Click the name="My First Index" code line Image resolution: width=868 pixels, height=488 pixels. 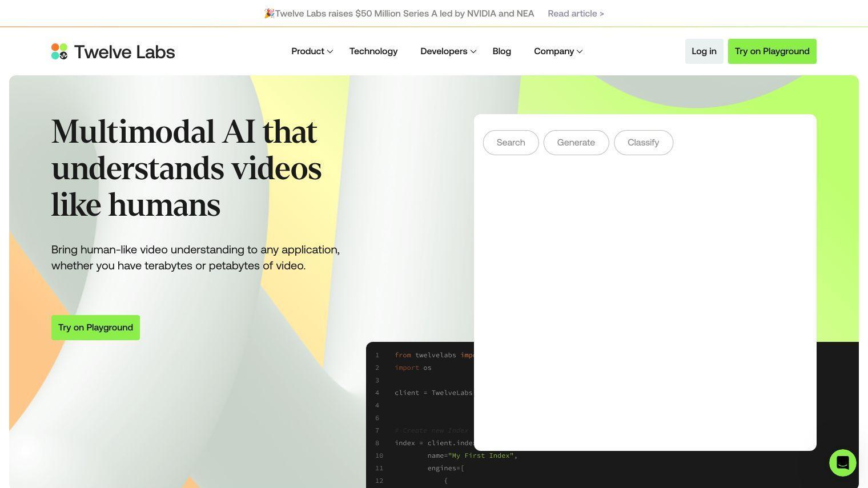pyautogui.click(x=472, y=455)
